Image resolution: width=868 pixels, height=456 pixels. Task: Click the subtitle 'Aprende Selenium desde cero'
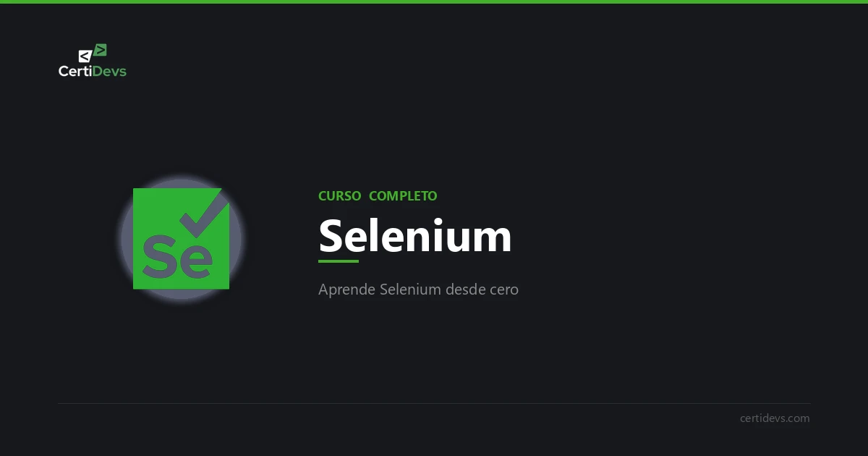[418, 290]
